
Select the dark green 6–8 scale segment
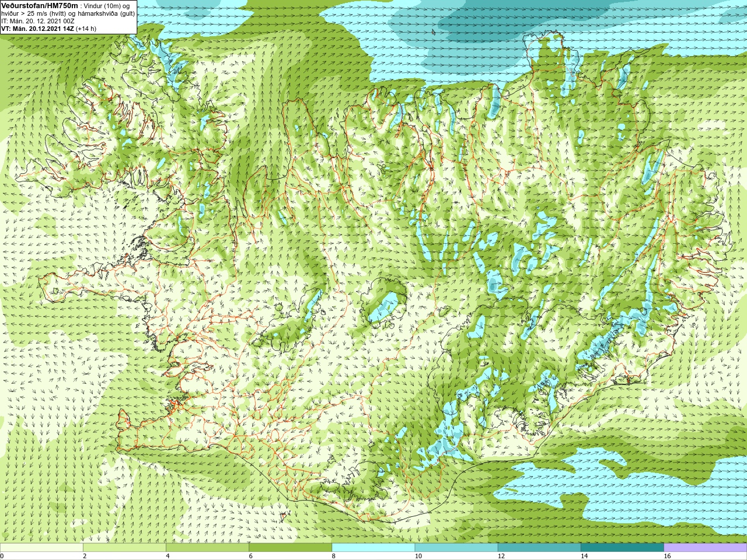point(291,547)
